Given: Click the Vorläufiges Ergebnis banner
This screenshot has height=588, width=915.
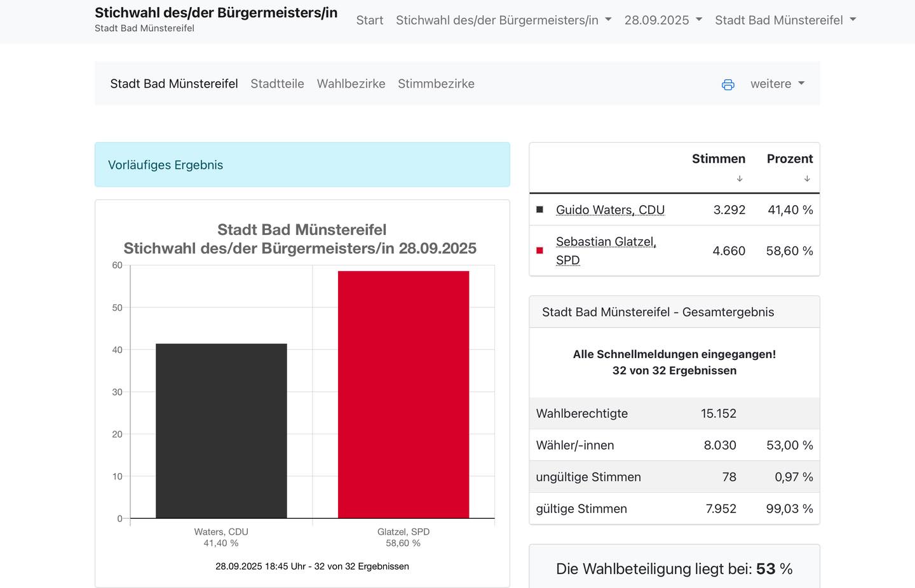Looking at the screenshot, I should click(x=302, y=164).
